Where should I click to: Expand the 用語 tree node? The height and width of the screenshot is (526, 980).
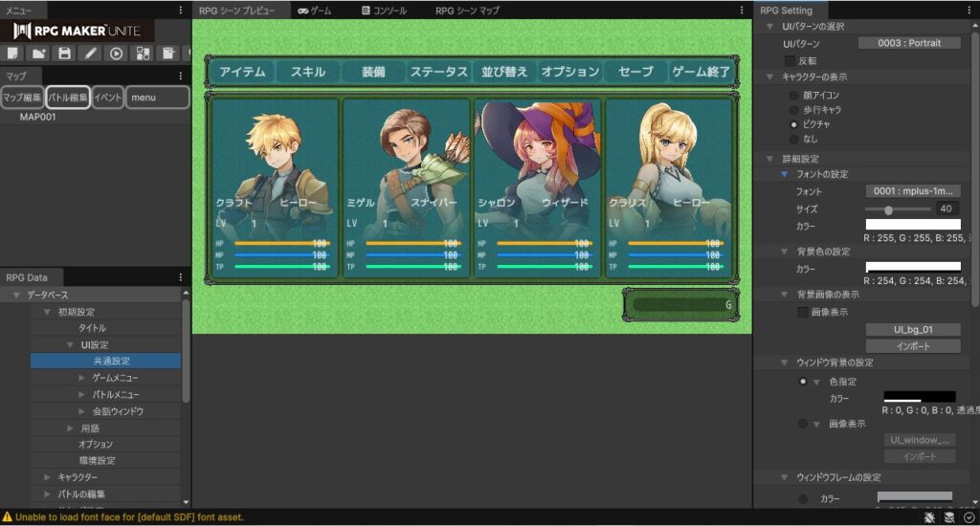70,428
